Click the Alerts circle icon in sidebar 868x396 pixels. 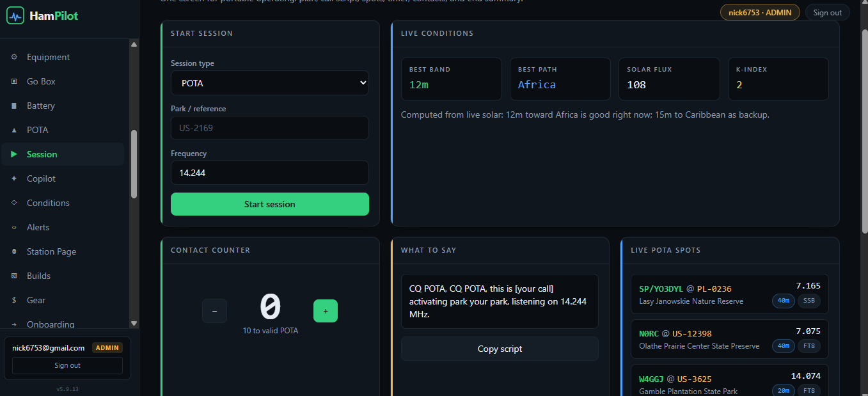click(14, 227)
